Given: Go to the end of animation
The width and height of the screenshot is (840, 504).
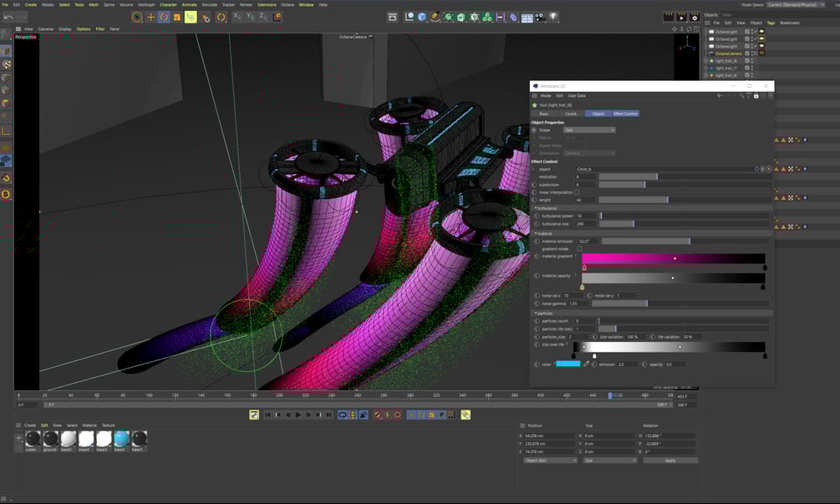Looking at the screenshot, I should point(329,415).
